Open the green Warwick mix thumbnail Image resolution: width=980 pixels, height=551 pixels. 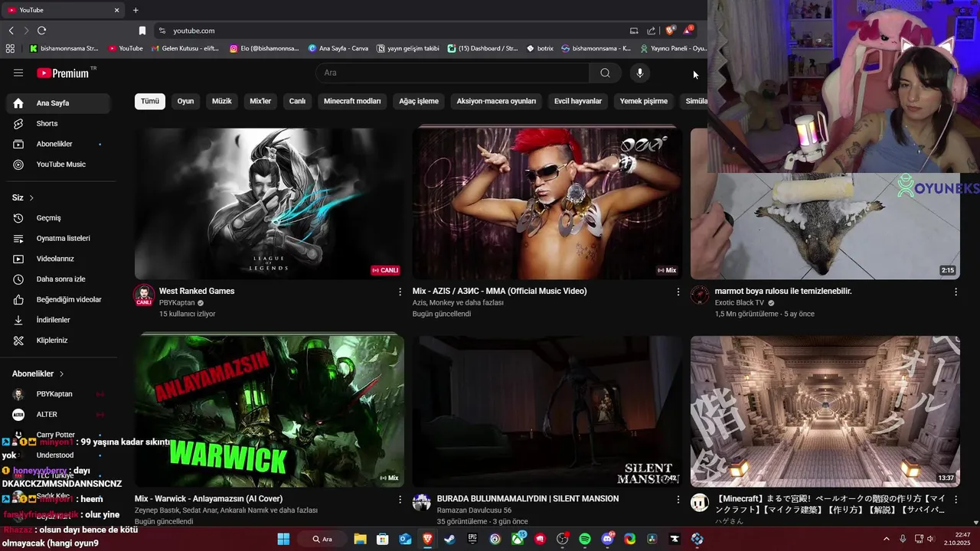(x=269, y=411)
